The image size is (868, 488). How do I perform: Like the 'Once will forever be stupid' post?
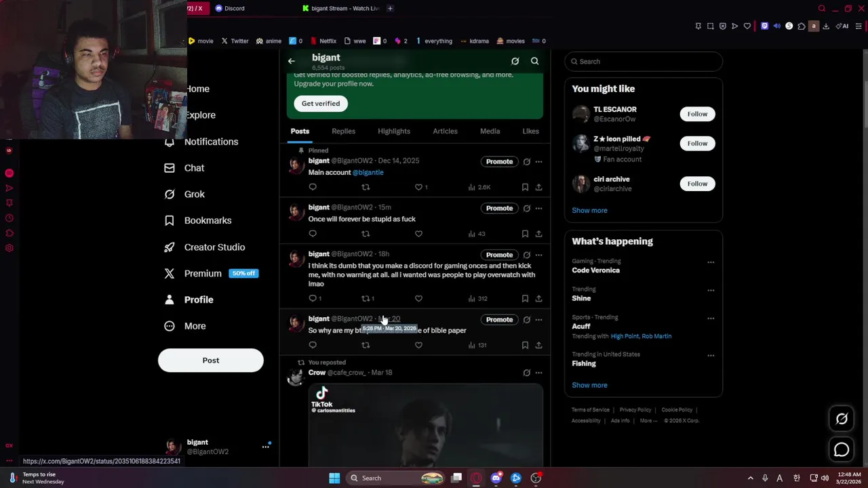point(418,234)
